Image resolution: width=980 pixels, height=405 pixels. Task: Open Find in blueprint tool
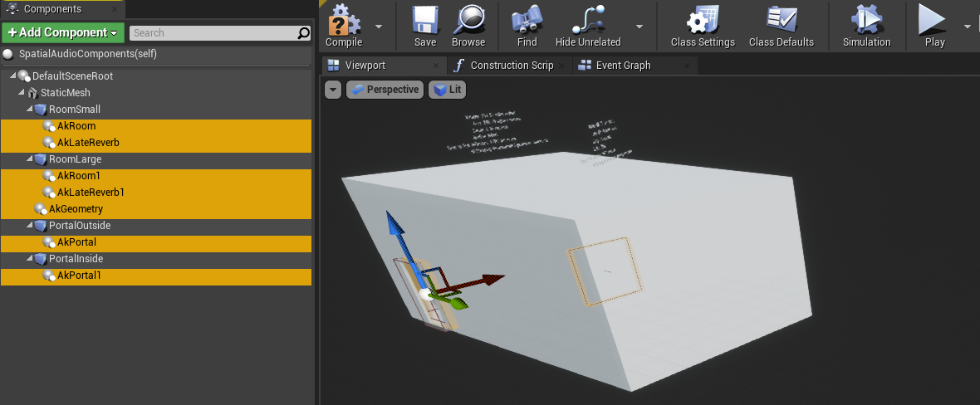[x=527, y=22]
